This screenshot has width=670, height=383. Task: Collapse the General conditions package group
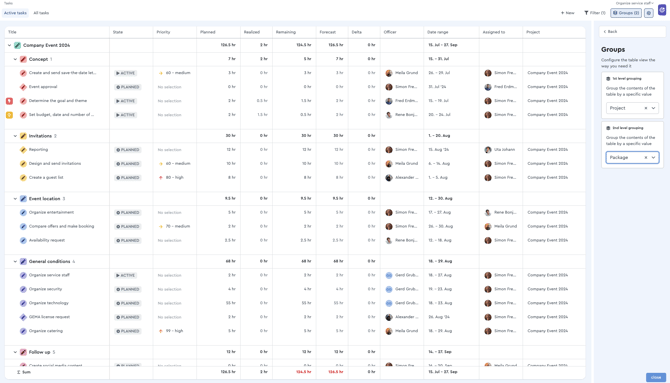pyautogui.click(x=15, y=261)
